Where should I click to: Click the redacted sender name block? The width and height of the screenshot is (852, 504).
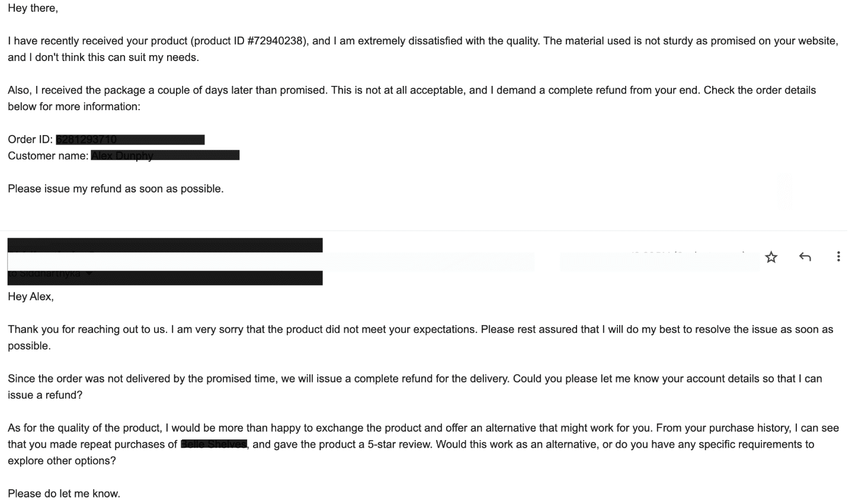(x=165, y=244)
